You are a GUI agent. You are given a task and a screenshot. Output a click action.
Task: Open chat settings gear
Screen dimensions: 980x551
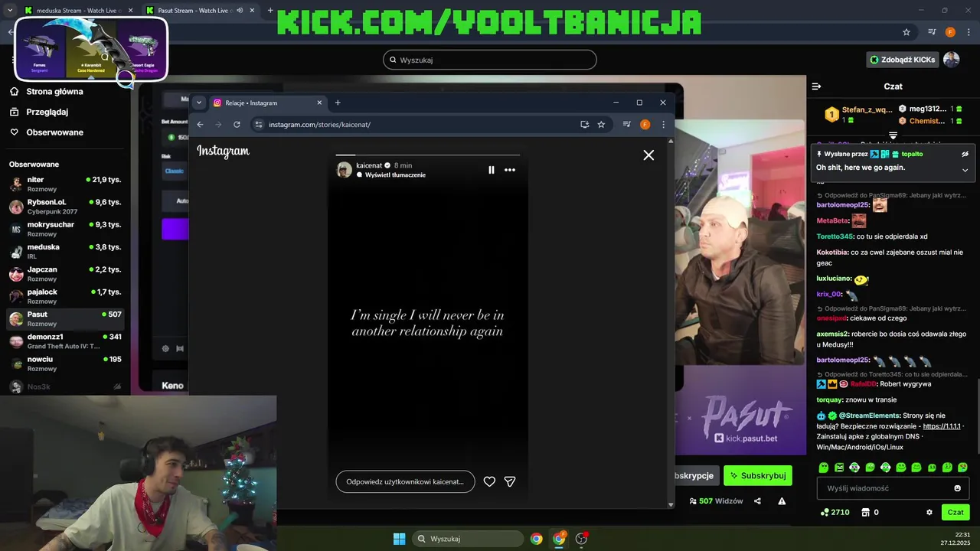[x=929, y=512]
